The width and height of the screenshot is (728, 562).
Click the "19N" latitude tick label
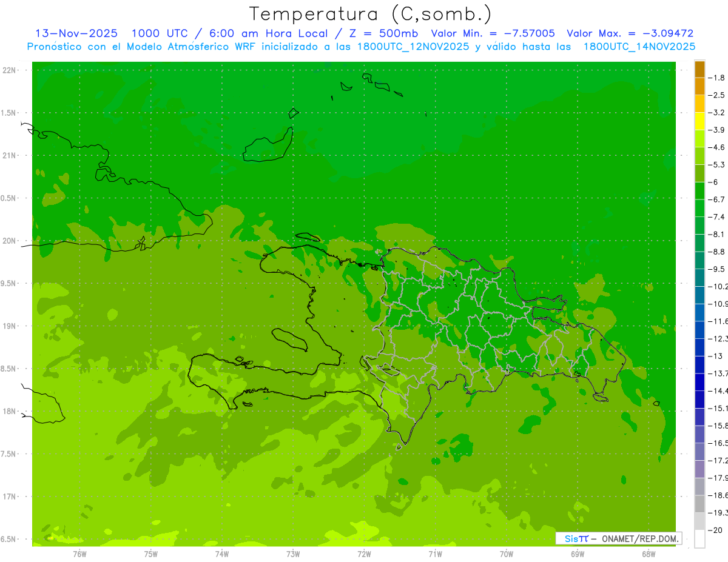(x=9, y=326)
